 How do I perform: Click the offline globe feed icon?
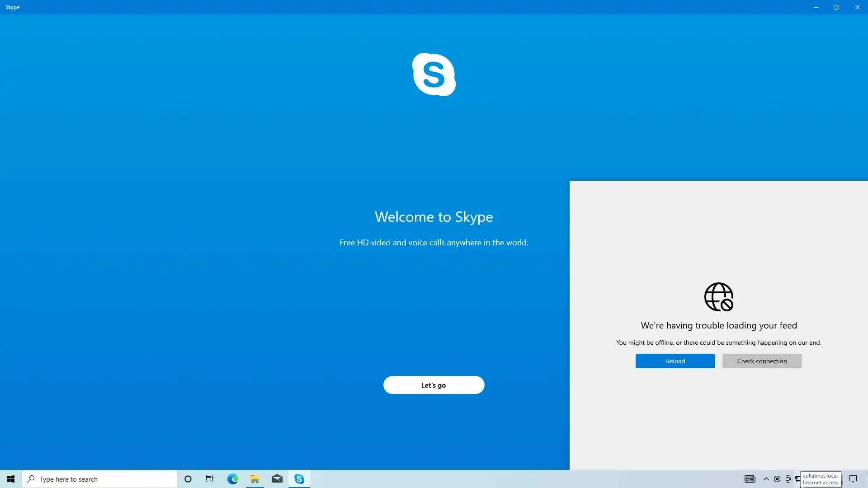tap(718, 297)
